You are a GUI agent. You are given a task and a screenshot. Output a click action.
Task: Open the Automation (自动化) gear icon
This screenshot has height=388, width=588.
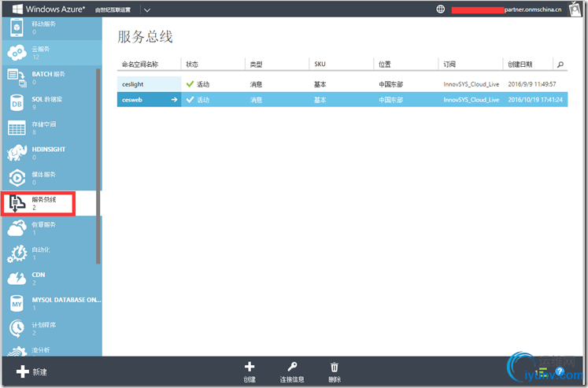[x=17, y=253]
